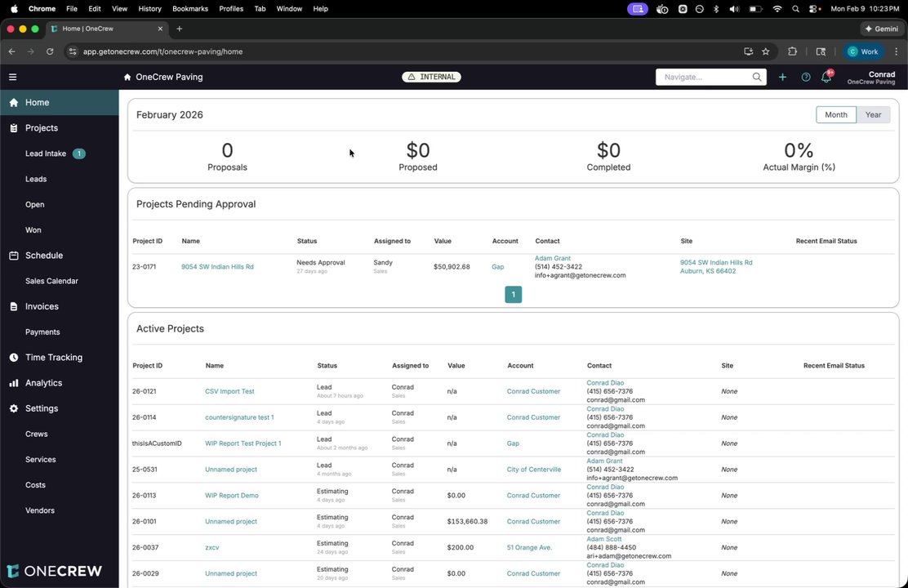Viewport: 908px width, 588px height.
Task: Open the Wi-Fi status menu
Action: tap(777, 9)
